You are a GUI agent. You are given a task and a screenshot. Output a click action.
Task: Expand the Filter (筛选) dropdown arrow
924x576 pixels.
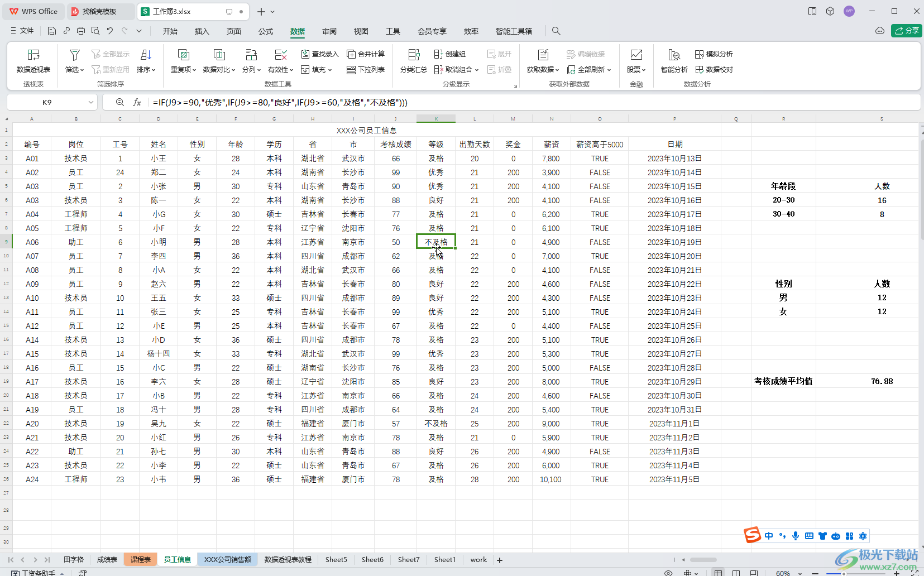82,70
